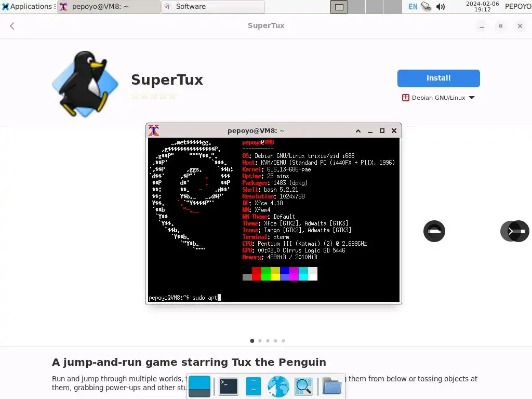532x399 pixels.
Task: Click the SuperTux penguin app icon
Action: pos(85,84)
